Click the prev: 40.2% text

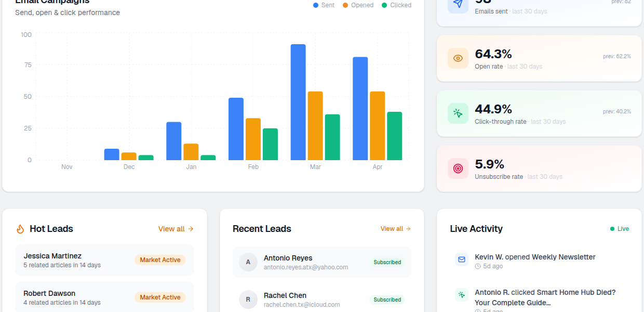pos(617,111)
